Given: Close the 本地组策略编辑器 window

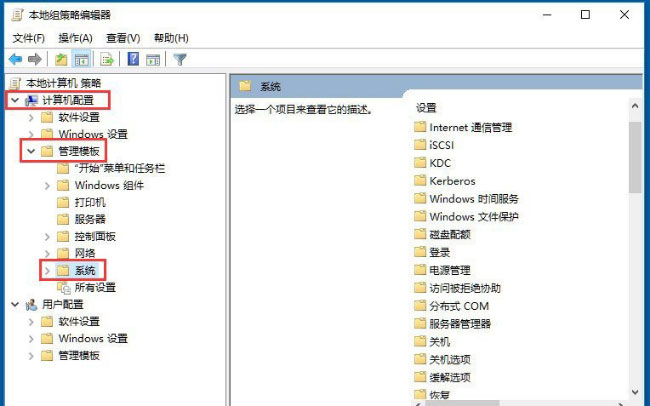Looking at the screenshot, I should tap(624, 15).
